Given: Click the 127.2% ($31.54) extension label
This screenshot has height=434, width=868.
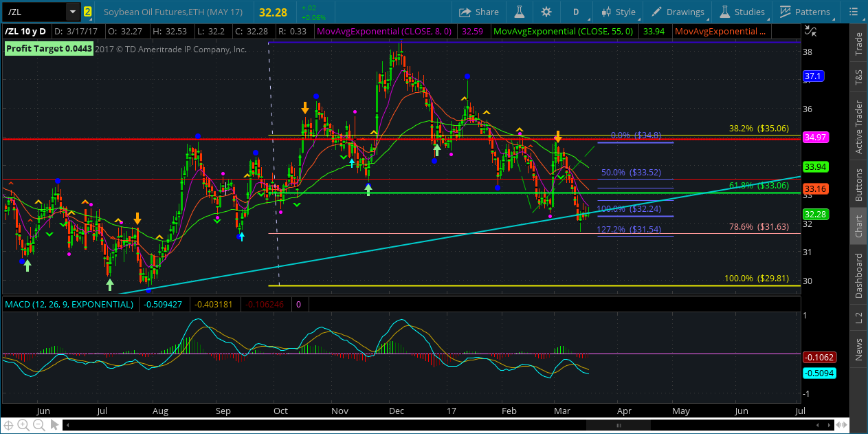Looking at the screenshot, I should click(629, 229).
